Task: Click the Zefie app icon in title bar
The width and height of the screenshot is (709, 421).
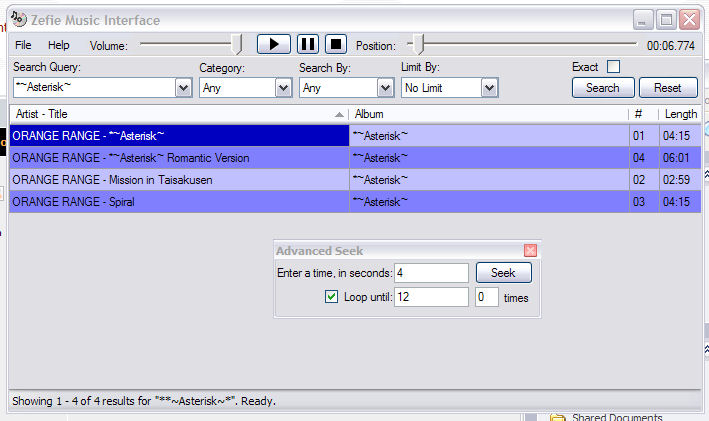Action: pos(18,19)
